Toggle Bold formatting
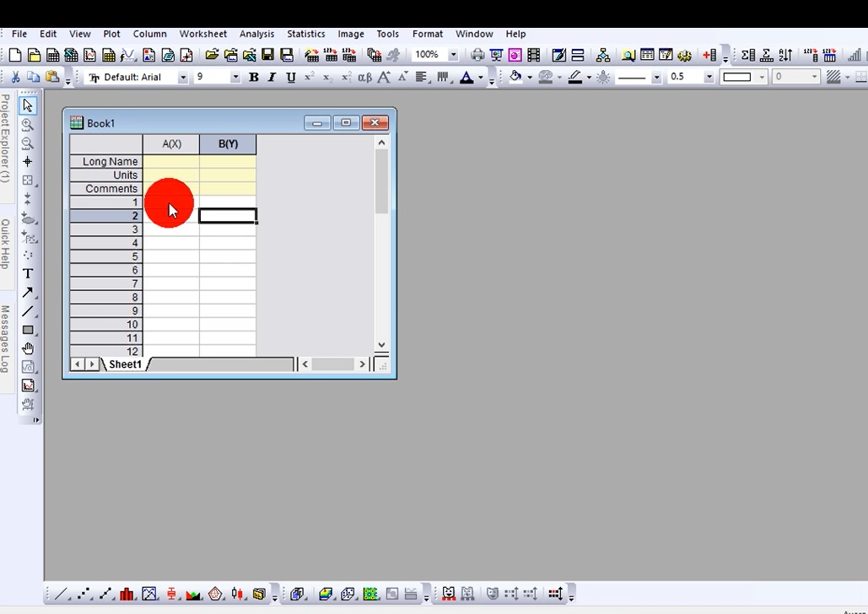This screenshot has height=614, width=868. (254, 77)
